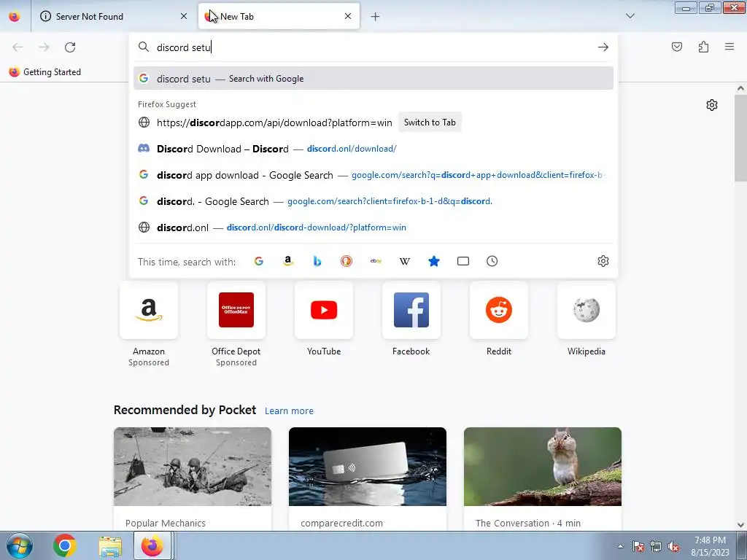
Task: Select 'discord. - Google Search' suggestion
Action: click(373, 201)
